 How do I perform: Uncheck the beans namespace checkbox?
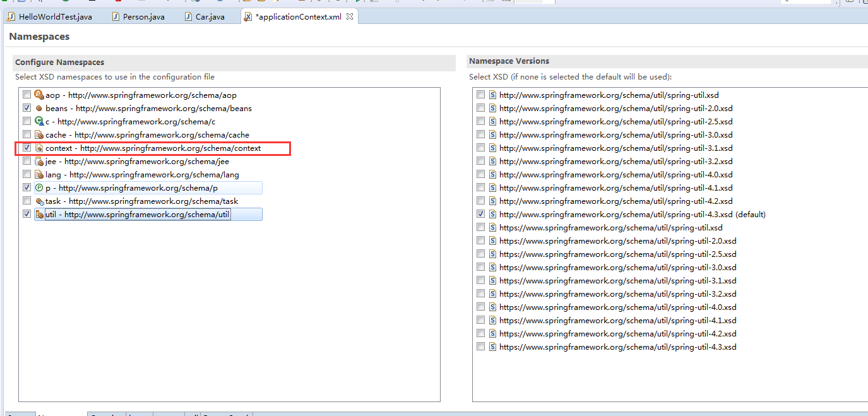click(27, 109)
